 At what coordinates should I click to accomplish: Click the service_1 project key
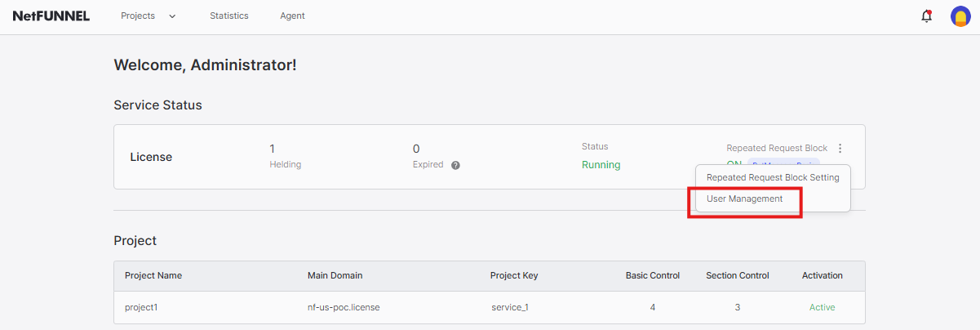click(x=510, y=307)
